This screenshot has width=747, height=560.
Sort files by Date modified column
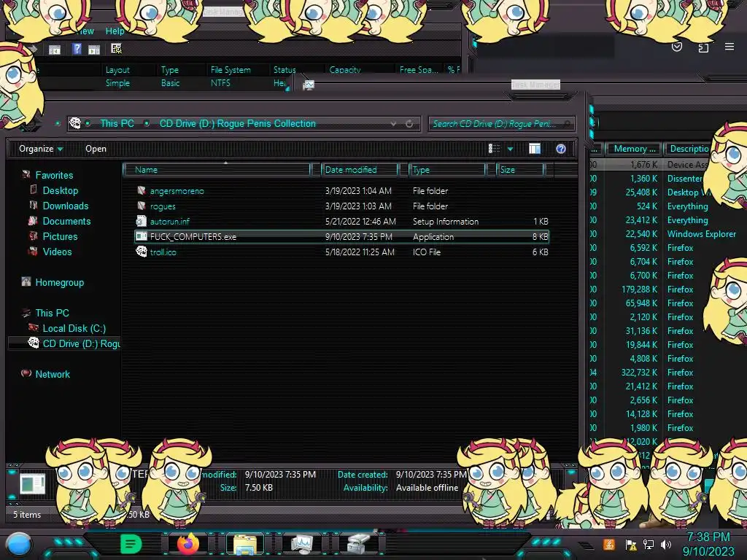coord(360,169)
